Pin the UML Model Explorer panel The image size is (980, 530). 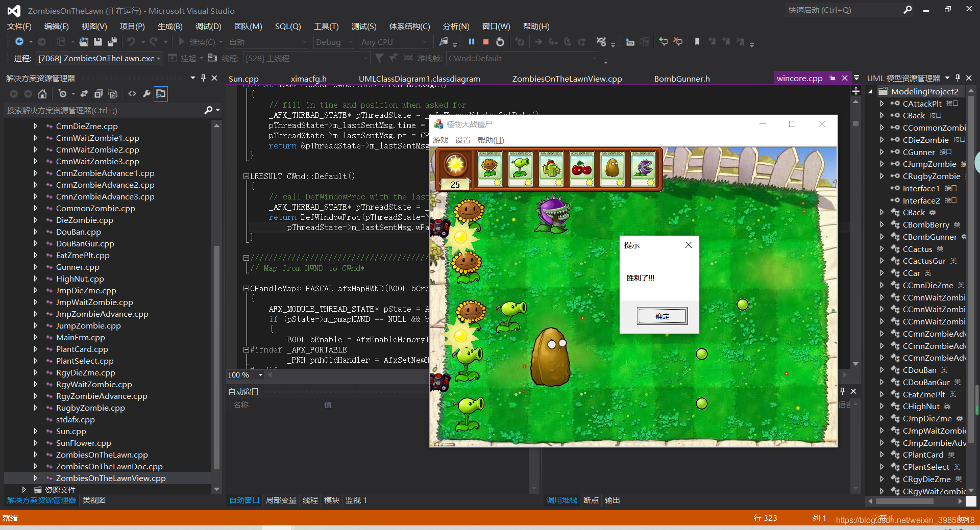point(958,78)
